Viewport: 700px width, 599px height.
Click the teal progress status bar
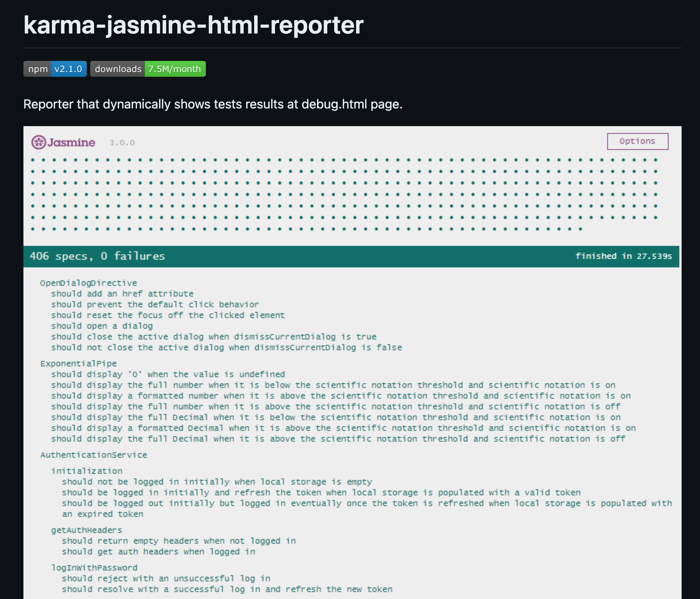coord(350,256)
